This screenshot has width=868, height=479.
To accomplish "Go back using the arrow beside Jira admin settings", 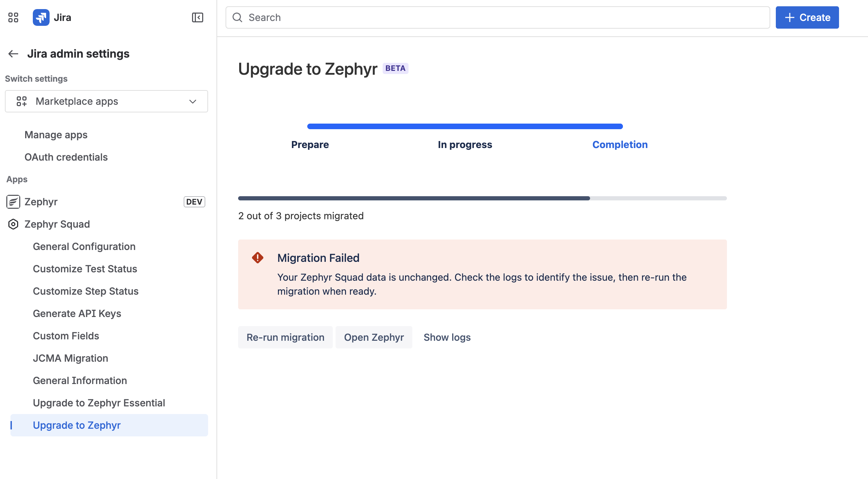I will coord(13,54).
